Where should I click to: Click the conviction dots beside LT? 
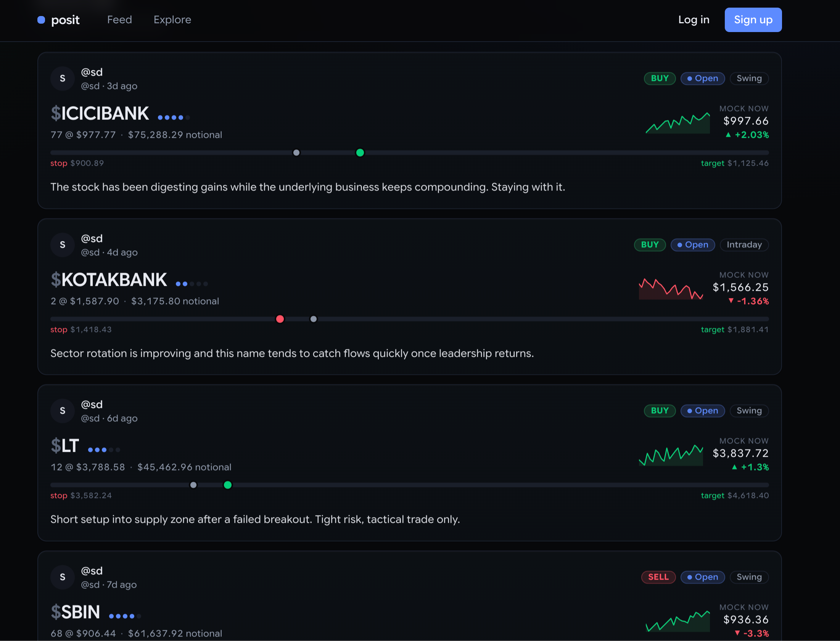pyautogui.click(x=104, y=450)
